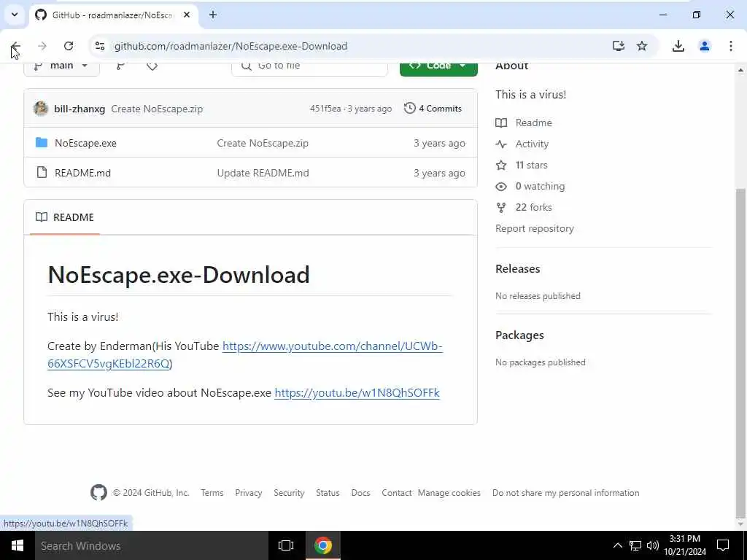Open footer Contact link
Image resolution: width=747 pixels, height=560 pixels.
[396, 493]
